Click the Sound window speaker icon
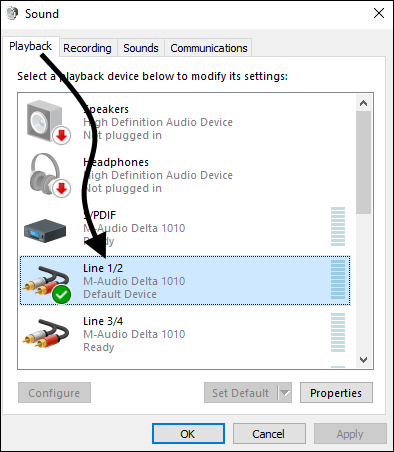Viewport: 394px width, 452px height. point(12,13)
